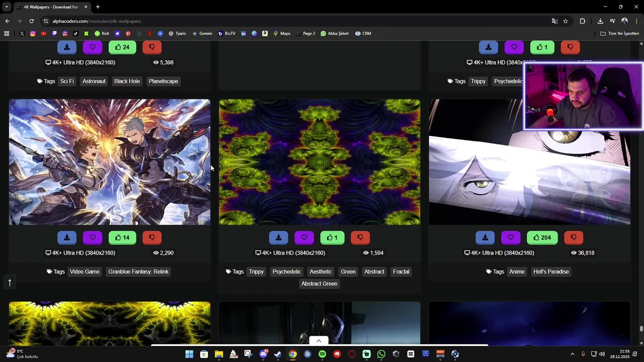Click the Sci Fi tag
Image resolution: width=644 pixels, height=362 pixels.
pyautogui.click(x=67, y=81)
